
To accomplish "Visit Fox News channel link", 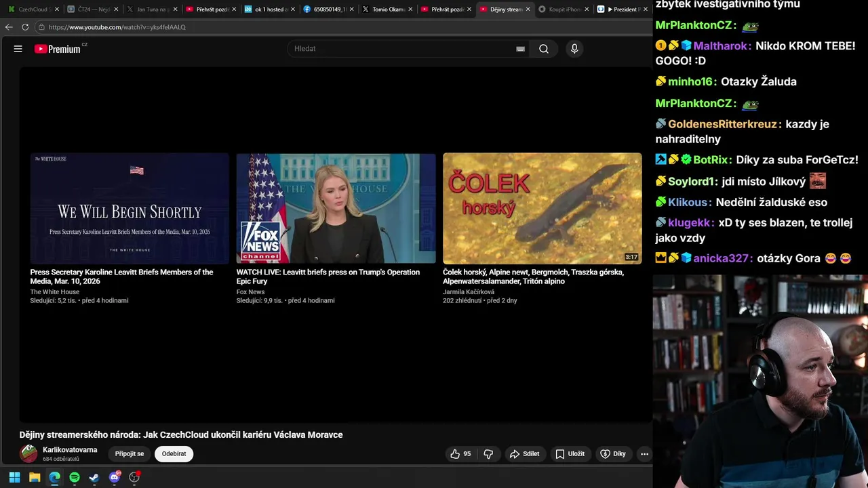I will [251, 292].
